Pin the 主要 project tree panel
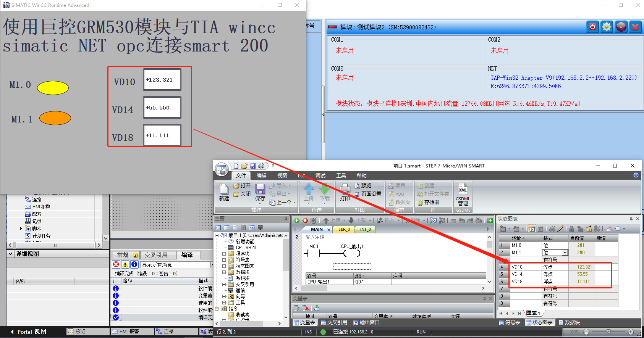 click(286, 219)
